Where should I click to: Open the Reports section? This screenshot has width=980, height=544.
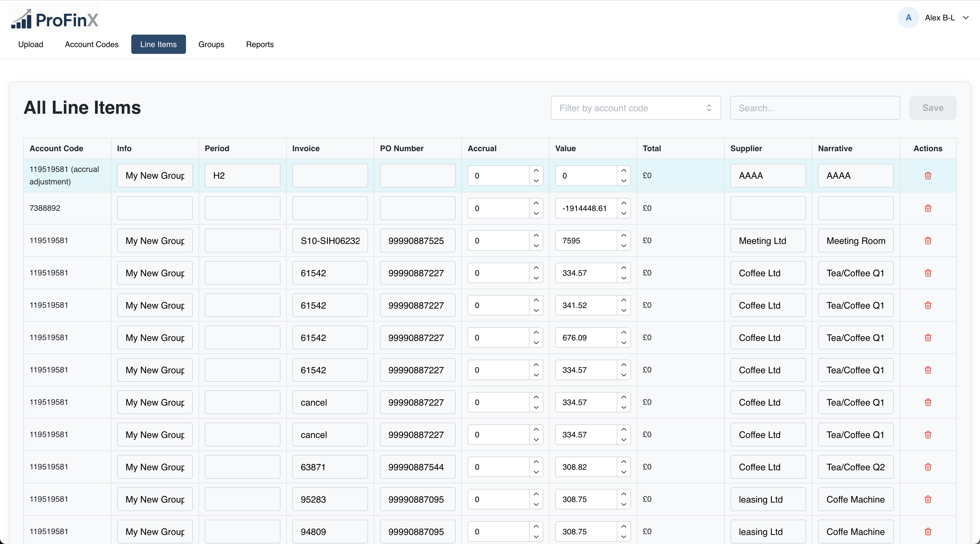[260, 44]
